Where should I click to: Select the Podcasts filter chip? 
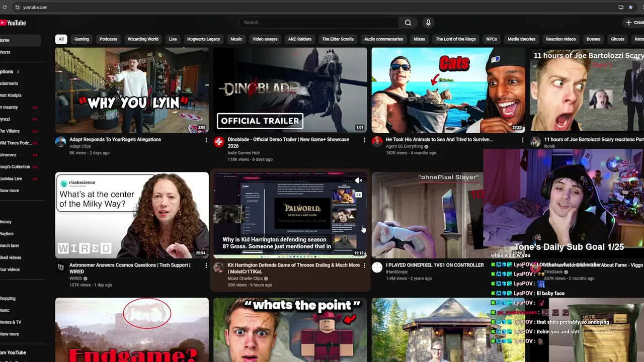(x=108, y=39)
